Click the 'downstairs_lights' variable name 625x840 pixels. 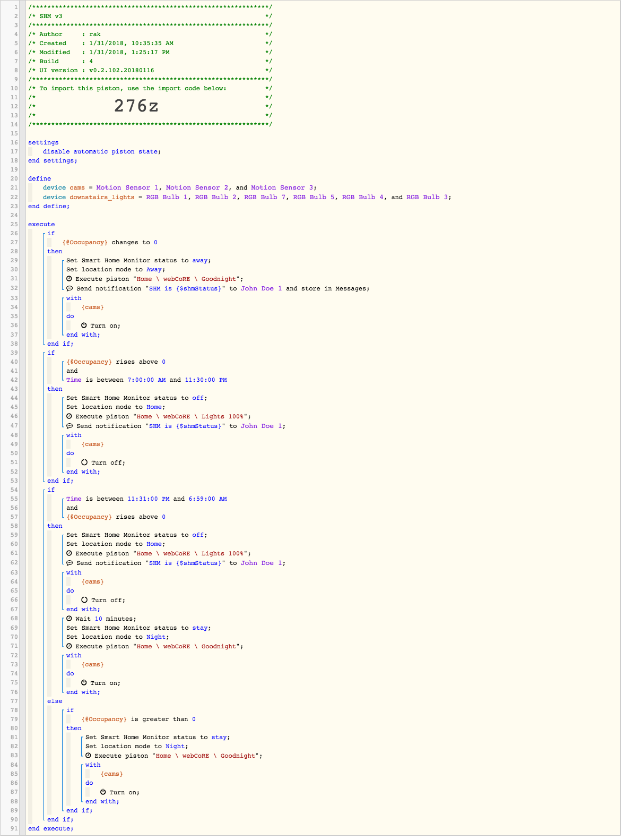pyautogui.click(x=102, y=197)
